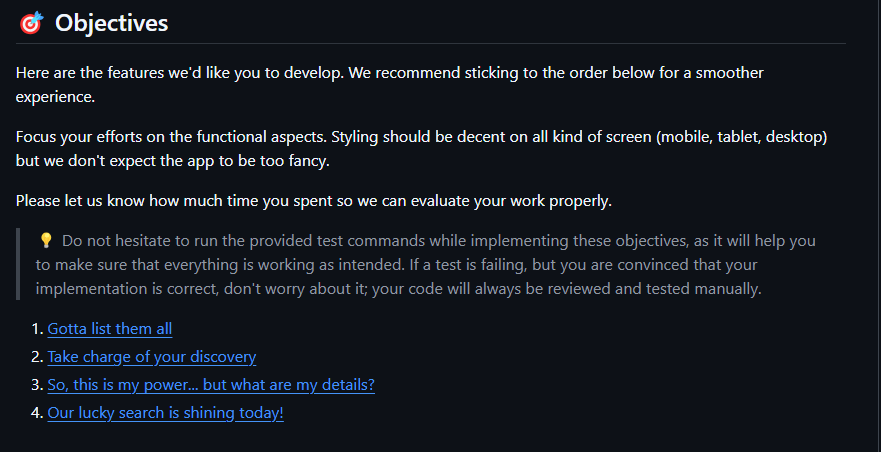Click list number 2 marker
The height and width of the screenshot is (452, 881).
[36, 356]
